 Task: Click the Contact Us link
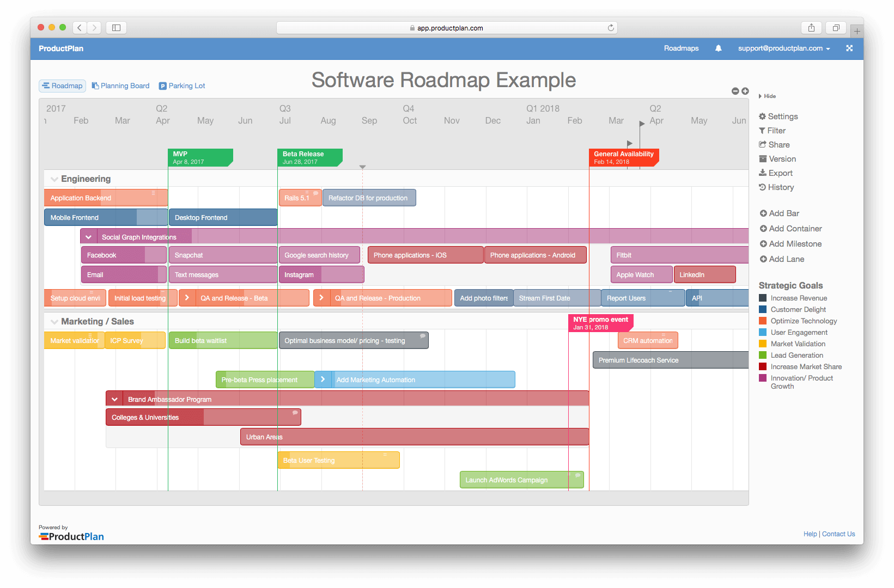(838, 534)
